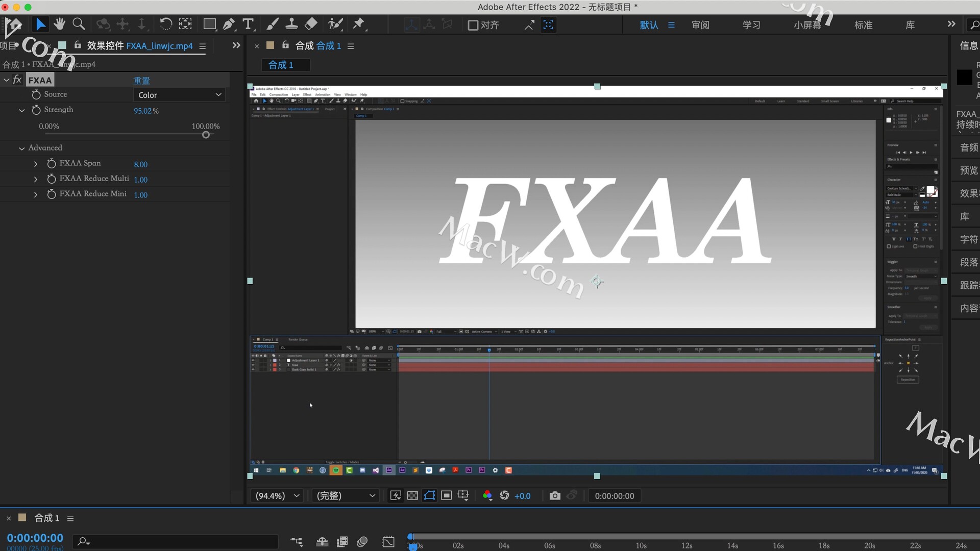Click the snapshot camera icon
980x551 pixels.
pyautogui.click(x=555, y=495)
